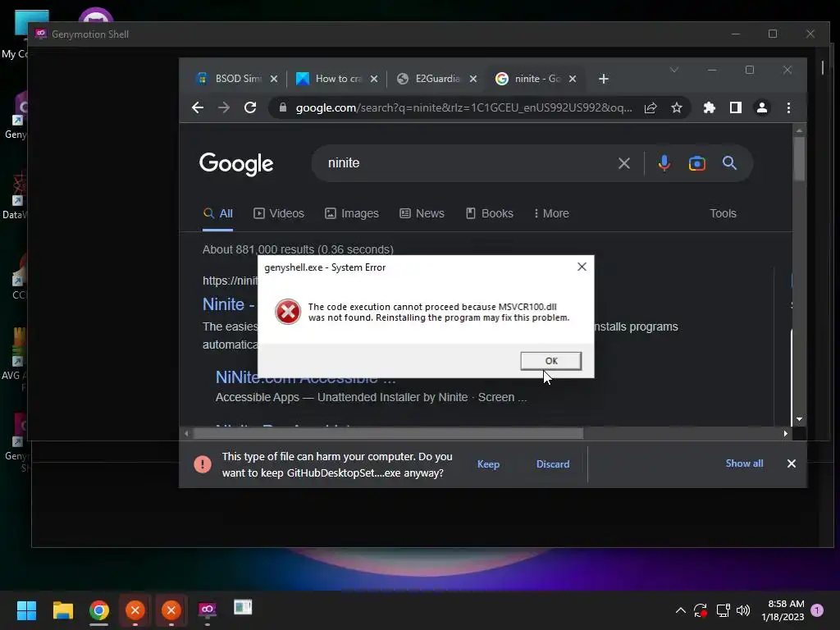Expand the More search filters menu
840x630 pixels.
click(x=551, y=214)
